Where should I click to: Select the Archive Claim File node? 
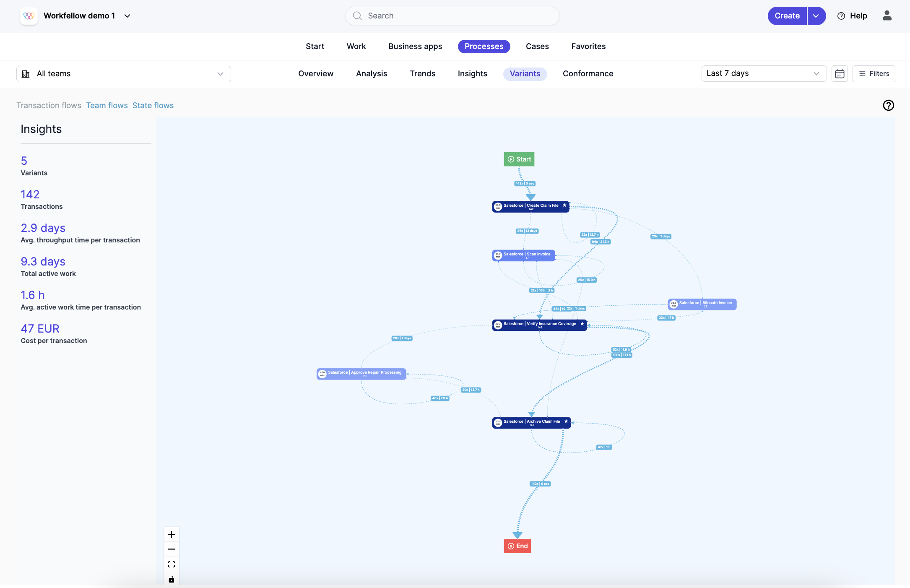tap(532, 423)
